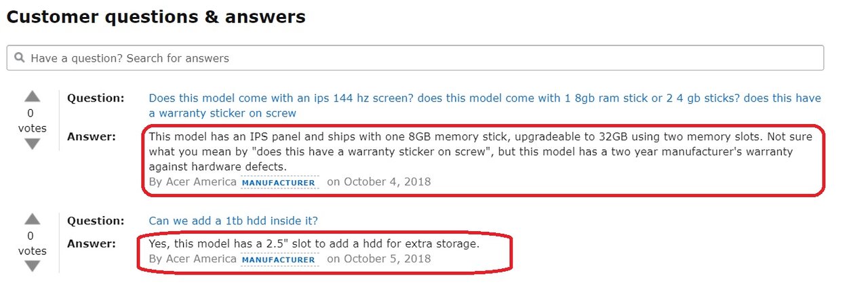Click the date 'October 4, 2018'

pyautogui.click(x=387, y=182)
